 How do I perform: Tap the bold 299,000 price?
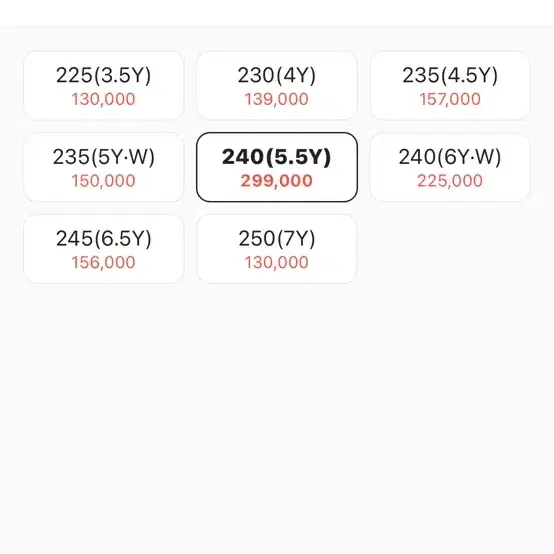[277, 181]
